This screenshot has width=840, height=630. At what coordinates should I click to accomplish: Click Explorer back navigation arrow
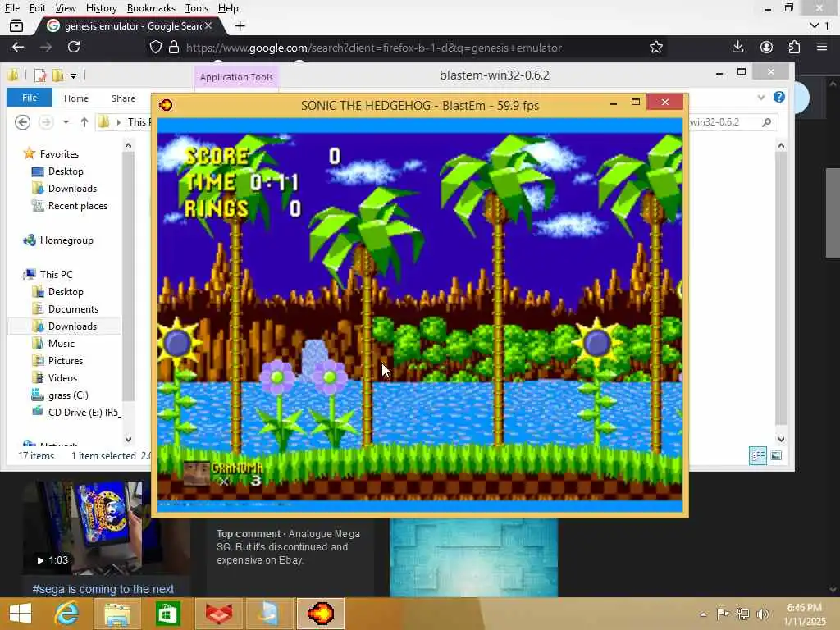pyautogui.click(x=22, y=122)
